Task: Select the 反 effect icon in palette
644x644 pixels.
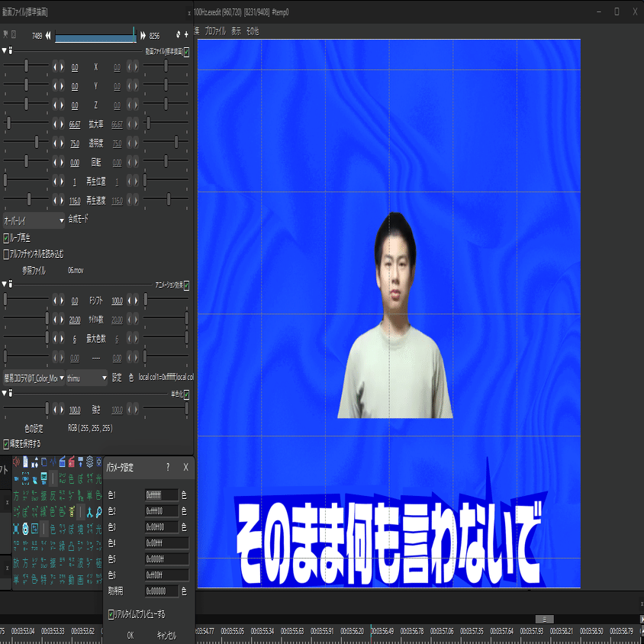Action: (x=53, y=496)
